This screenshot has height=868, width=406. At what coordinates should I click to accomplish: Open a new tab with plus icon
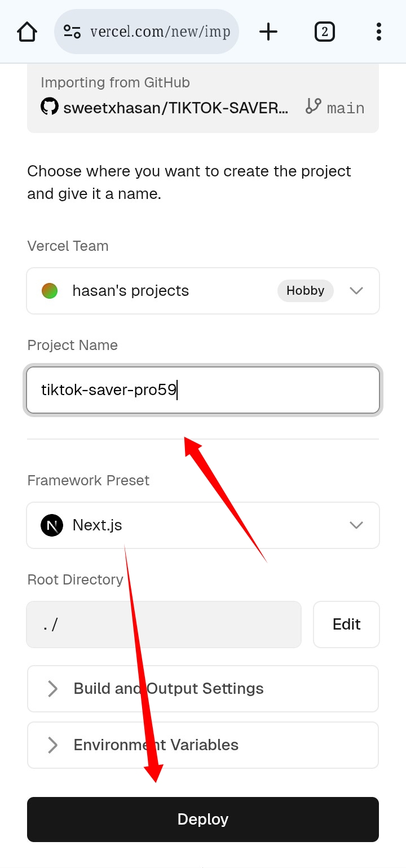[268, 32]
